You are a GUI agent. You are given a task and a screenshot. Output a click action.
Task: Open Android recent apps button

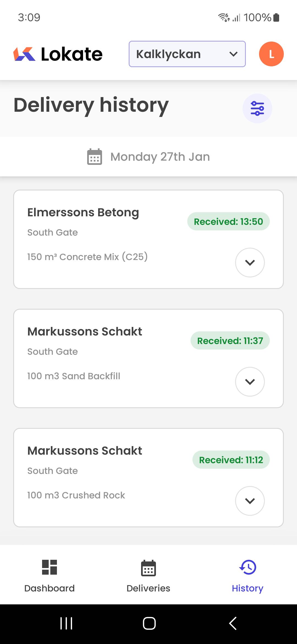point(66,623)
